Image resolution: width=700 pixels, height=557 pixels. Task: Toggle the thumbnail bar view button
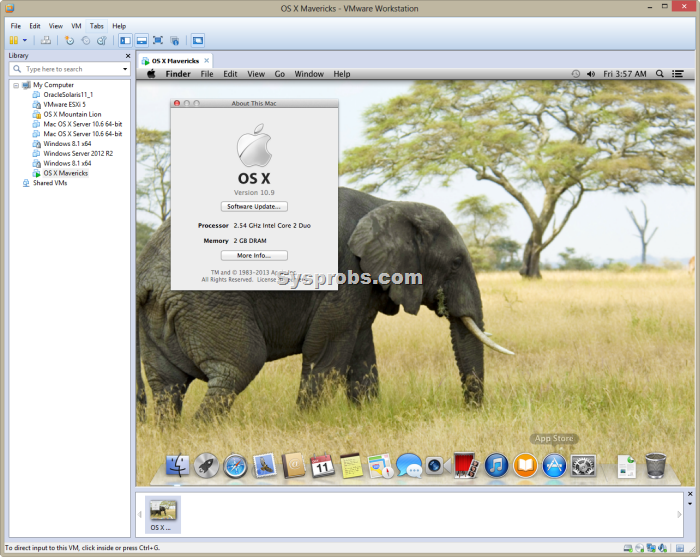point(142,41)
